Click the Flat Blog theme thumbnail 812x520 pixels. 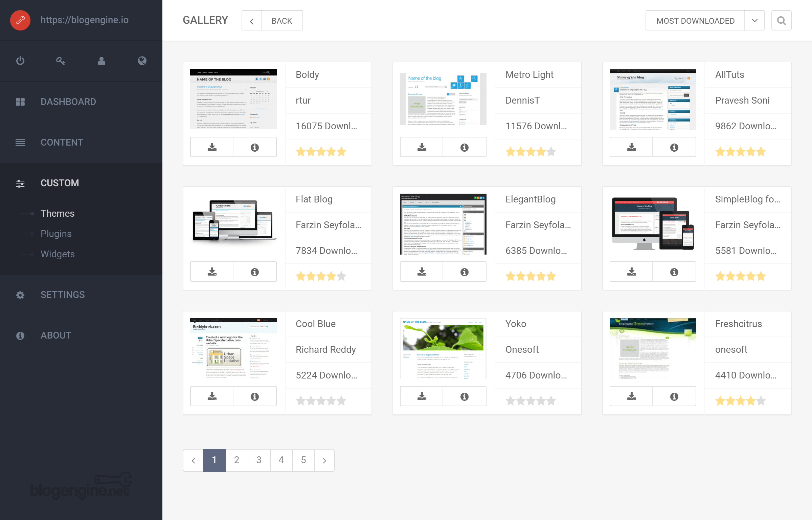tap(233, 223)
